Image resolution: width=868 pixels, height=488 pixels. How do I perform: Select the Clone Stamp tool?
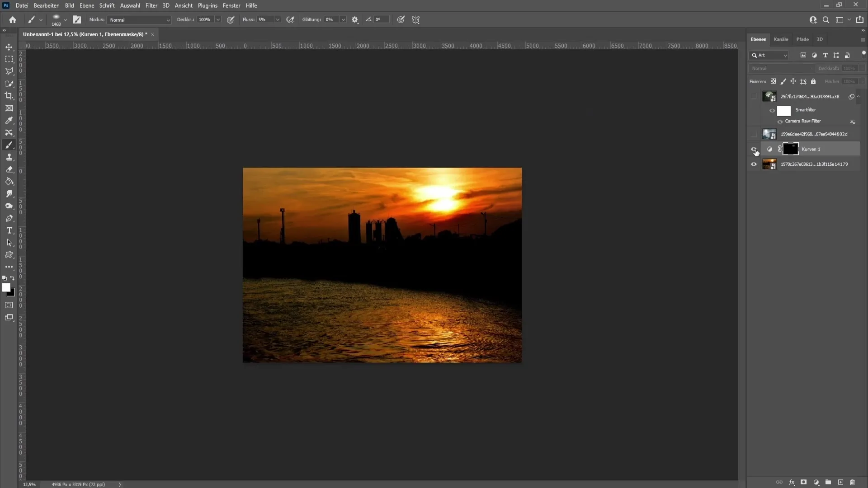9,157
